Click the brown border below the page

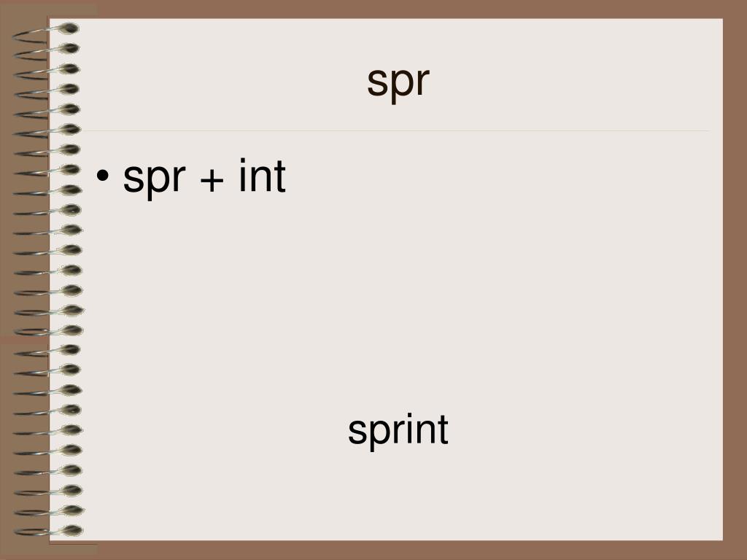point(373,551)
